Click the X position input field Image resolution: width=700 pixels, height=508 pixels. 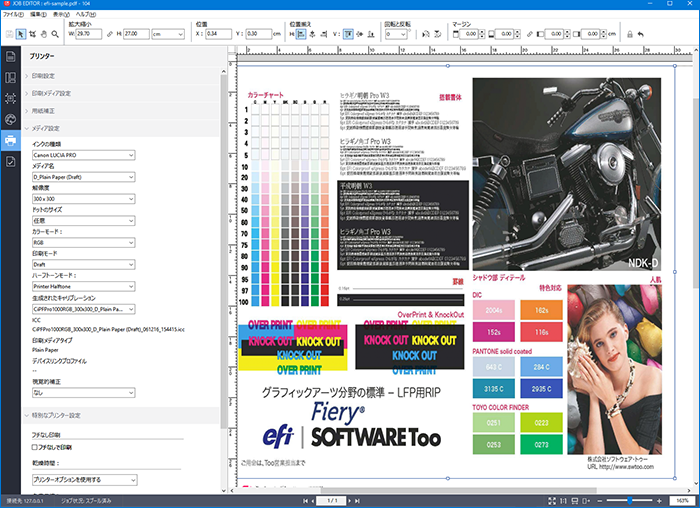tap(218, 34)
